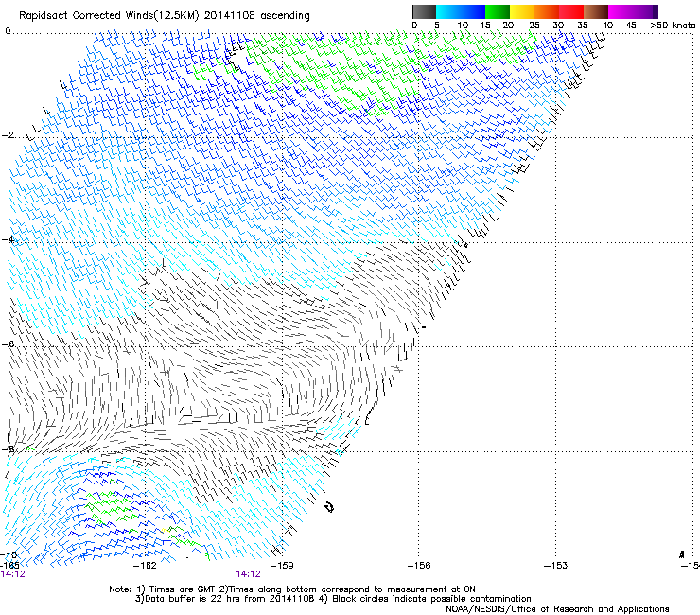Click the yellow 20–25 knots legend color

point(522,11)
